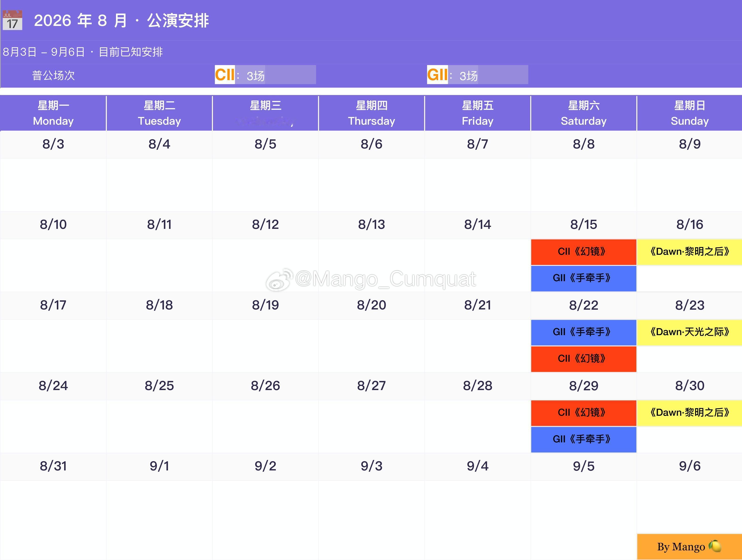Click the 8/15 date cell
The height and width of the screenshot is (560, 742).
(x=584, y=225)
